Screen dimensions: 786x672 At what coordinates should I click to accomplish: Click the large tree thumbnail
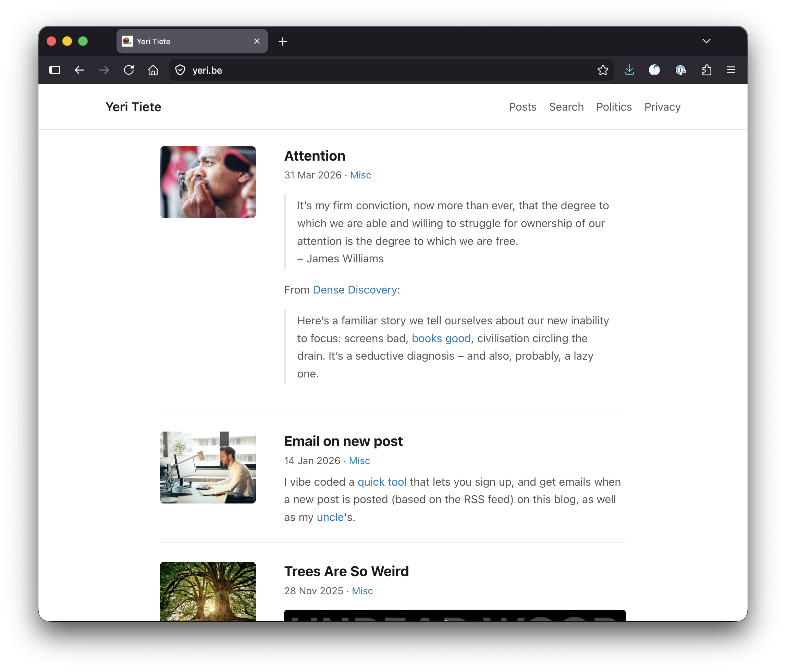coord(208,591)
